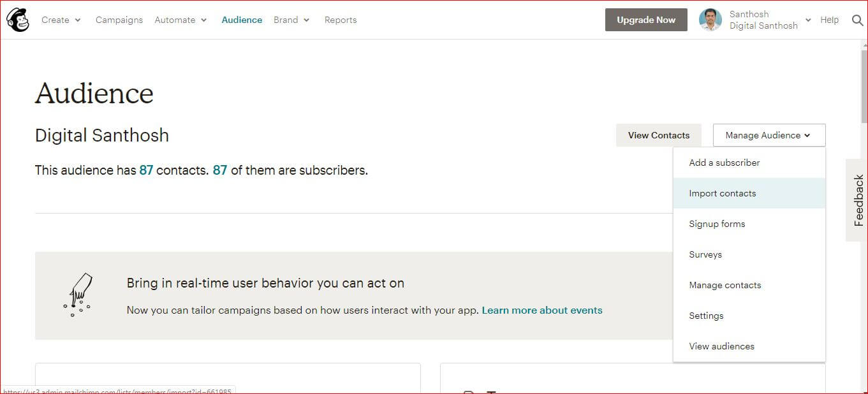
Task: Open Signup forms menu entry
Action: tap(749, 224)
